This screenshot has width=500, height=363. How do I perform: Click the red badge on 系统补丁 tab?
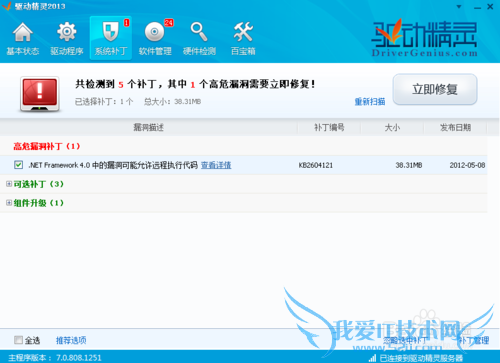pyautogui.click(x=127, y=23)
